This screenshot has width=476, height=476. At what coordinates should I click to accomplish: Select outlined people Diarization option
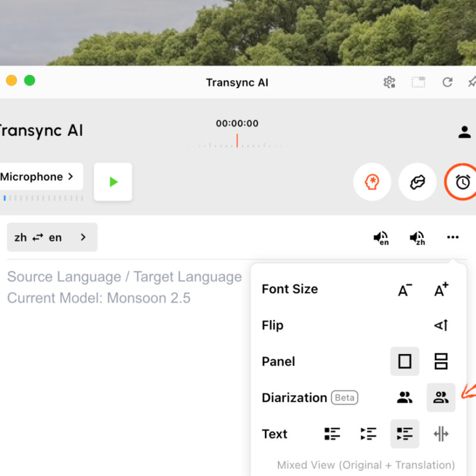point(441,397)
